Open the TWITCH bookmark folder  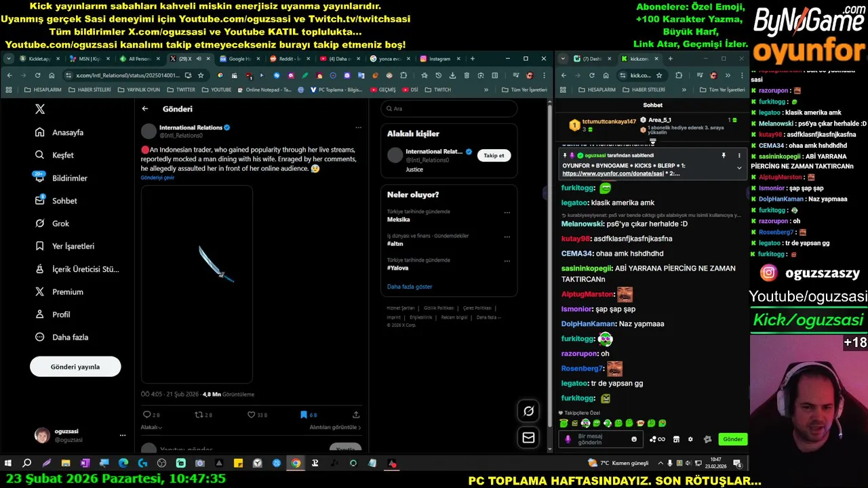438,89
